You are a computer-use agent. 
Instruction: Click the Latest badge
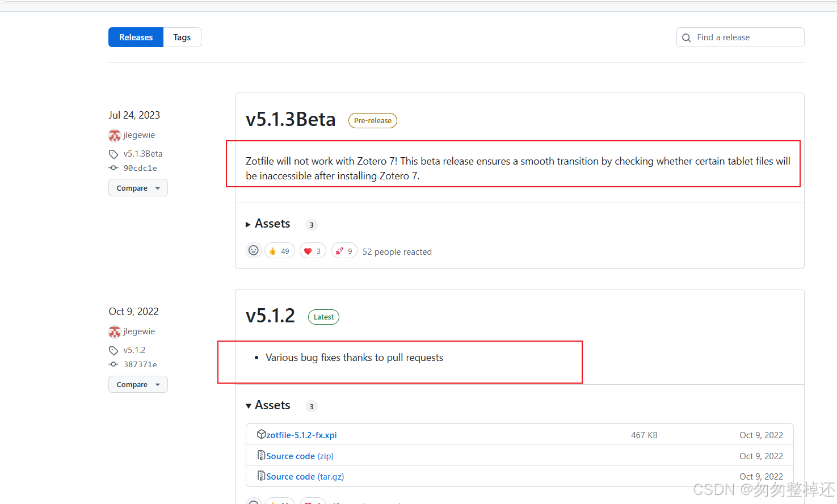[323, 317]
